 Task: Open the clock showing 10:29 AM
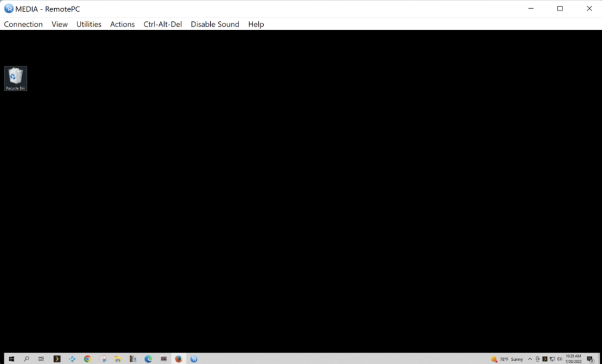tap(573, 359)
